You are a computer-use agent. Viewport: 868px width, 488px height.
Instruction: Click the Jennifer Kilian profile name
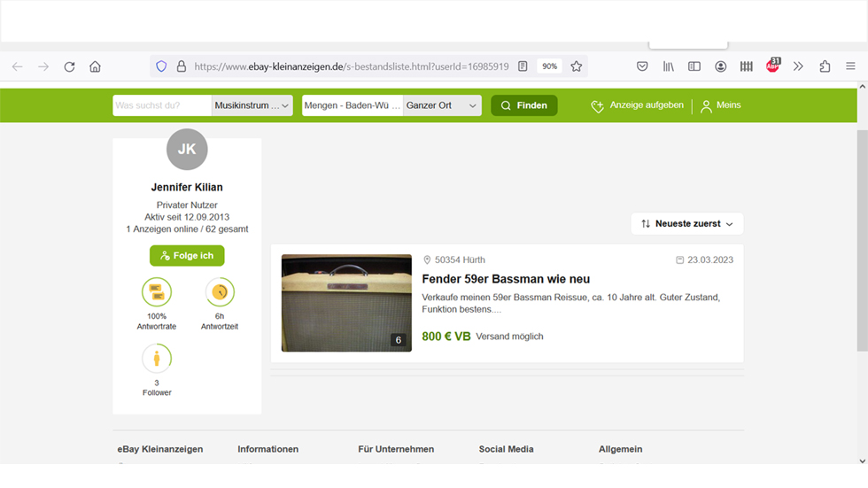187,187
